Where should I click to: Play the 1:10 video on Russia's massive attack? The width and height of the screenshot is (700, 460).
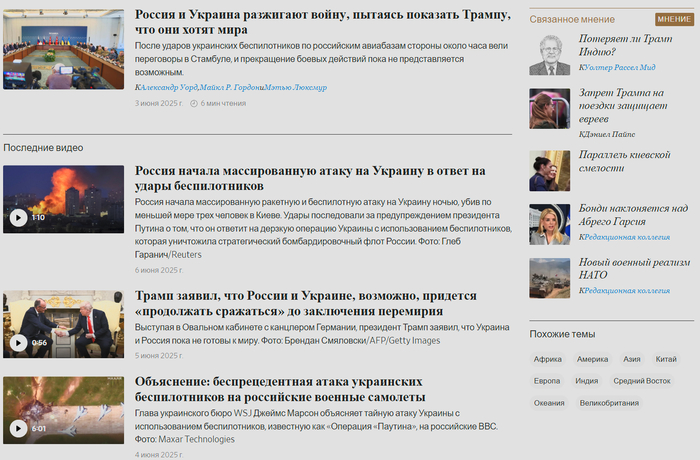pos(19,217)
